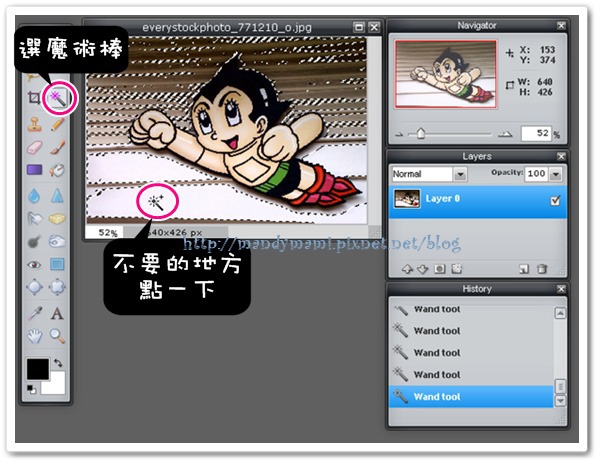This screenshot has height=464, width=600.
Task: Select the Paint Bucket tool
Action: pos(57,170)
